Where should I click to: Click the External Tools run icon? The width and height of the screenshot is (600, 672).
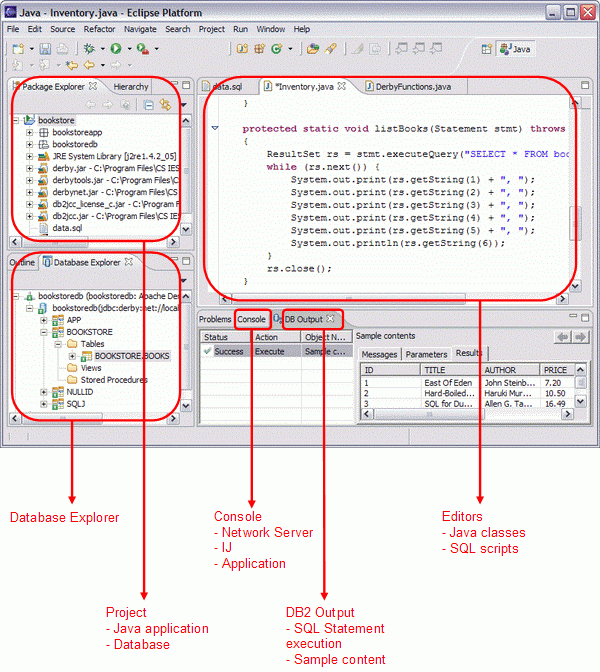[x=143, y=49]
